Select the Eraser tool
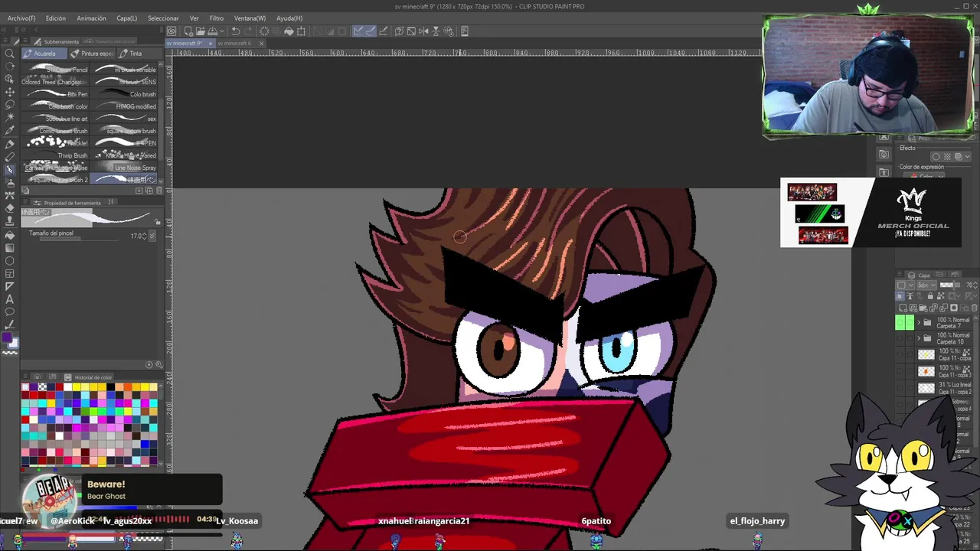The width and height of the screenshot is (980, 551). point(9,208)
